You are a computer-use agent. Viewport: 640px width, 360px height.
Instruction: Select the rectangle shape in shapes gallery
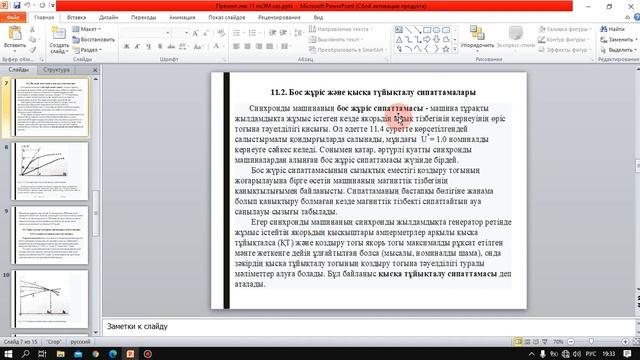click(427, 30)
